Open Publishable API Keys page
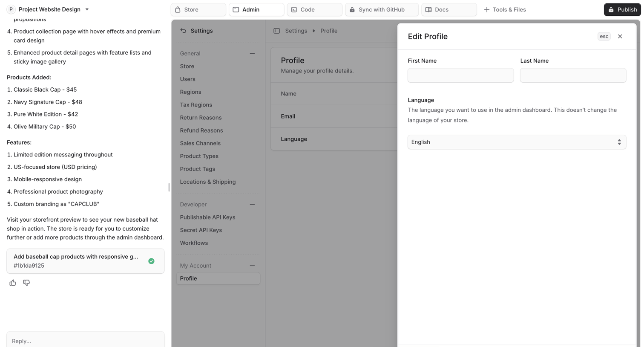The width and height of the screenshot is (644, 347). tap(207, 217)
